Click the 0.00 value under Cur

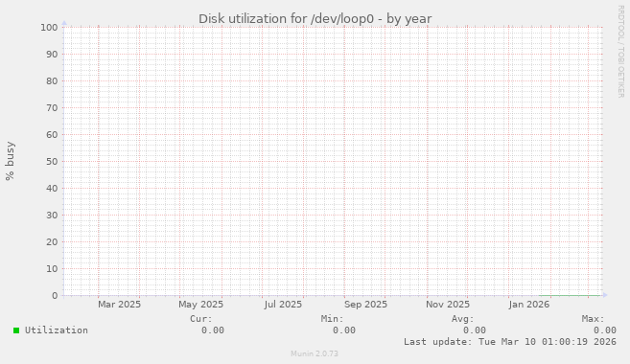pyautogui.click(x=213, y=330)
